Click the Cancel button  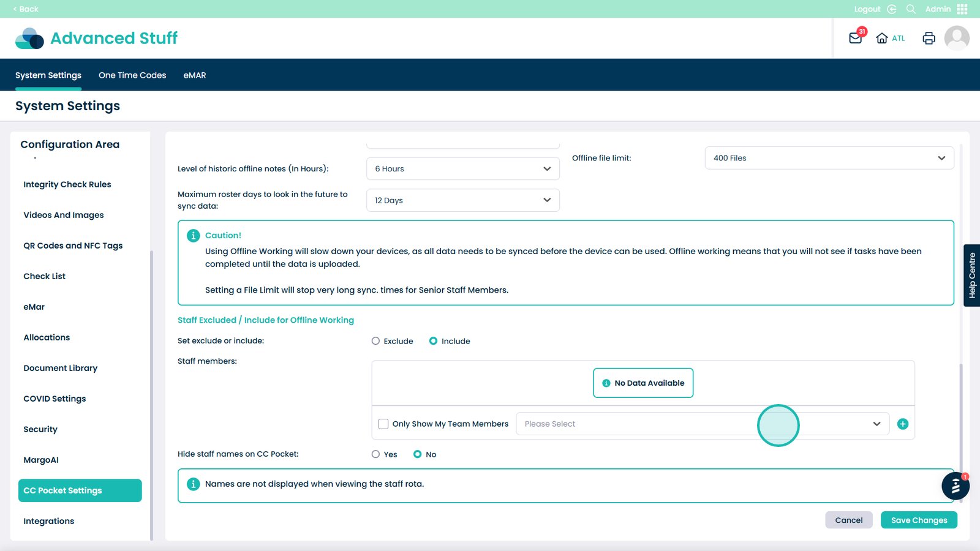848,520
